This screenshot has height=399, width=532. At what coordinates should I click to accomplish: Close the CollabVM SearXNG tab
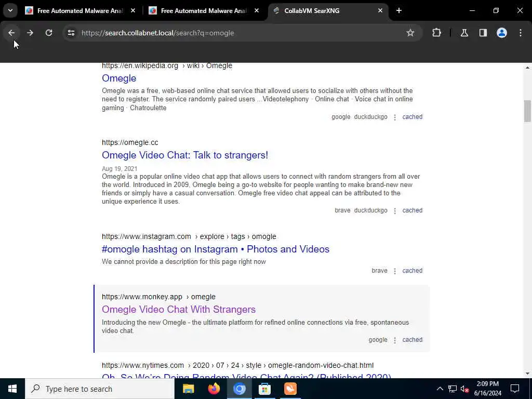tap(380, 10)
